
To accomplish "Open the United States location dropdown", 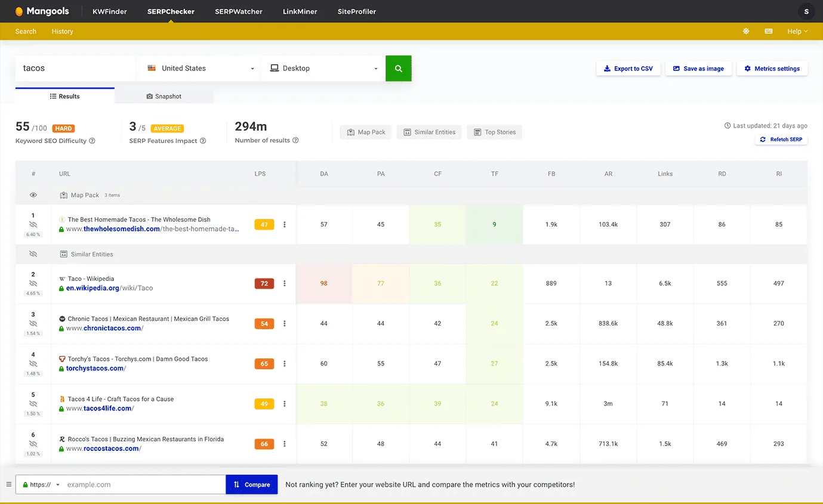I will point(200,69).
